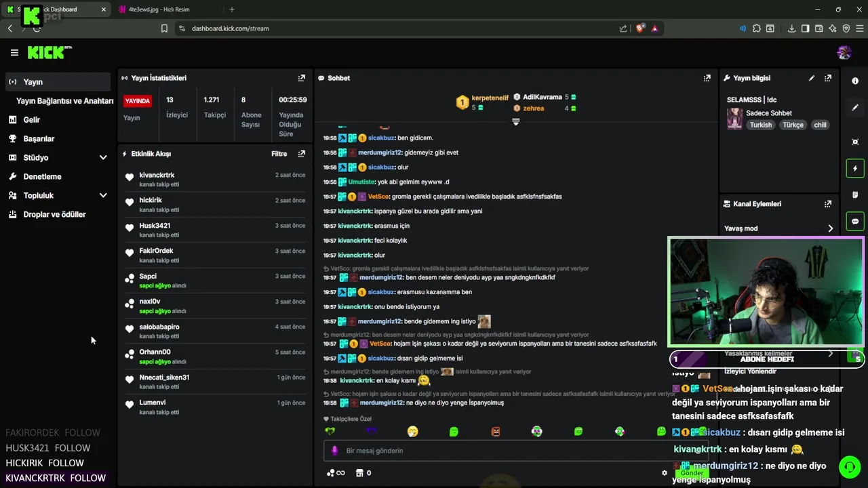Pop out the Yayın İstatistikleri panel

[302, 78]
